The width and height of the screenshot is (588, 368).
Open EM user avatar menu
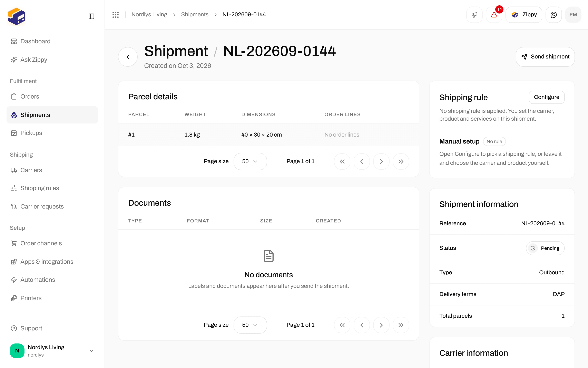[573, 15]
